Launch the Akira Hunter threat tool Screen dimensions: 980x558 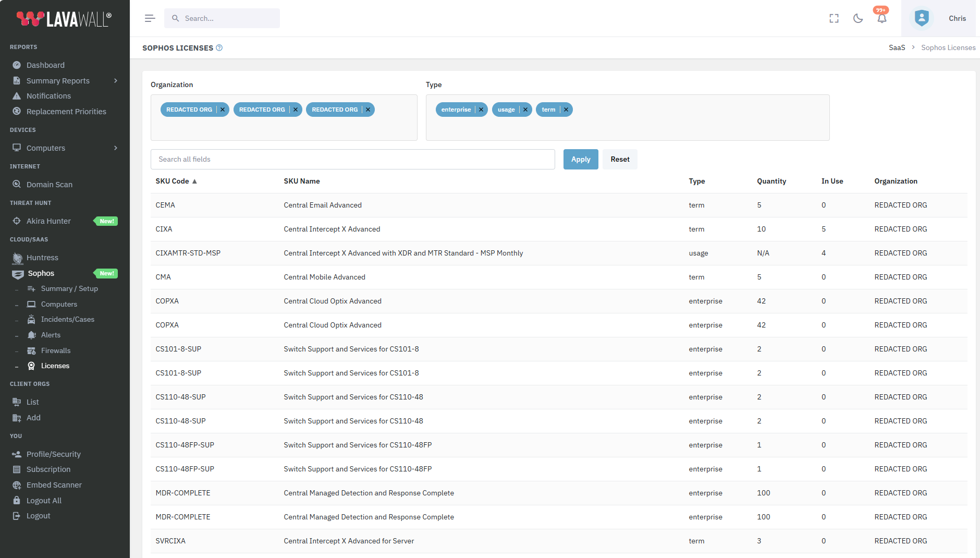(49, 221)
